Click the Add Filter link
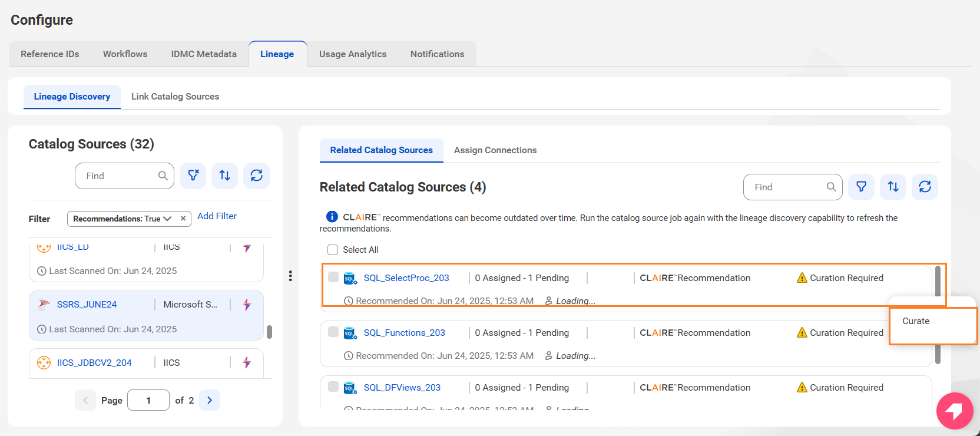This screenshot has width=980, height=436. pyautogui.click(x=217, y=216)
